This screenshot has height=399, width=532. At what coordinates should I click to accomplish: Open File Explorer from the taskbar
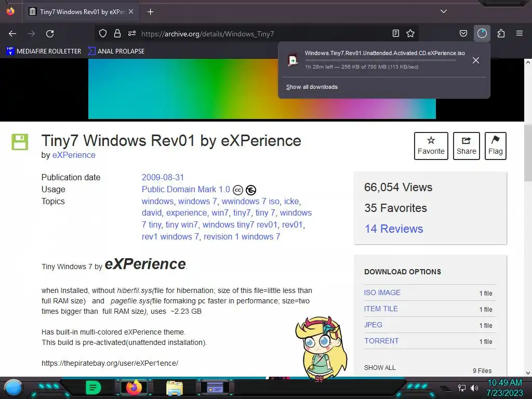click(175, 388)
